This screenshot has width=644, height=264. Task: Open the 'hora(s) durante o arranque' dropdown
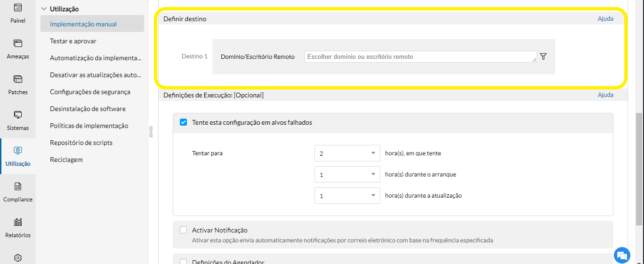pos(347,175)
